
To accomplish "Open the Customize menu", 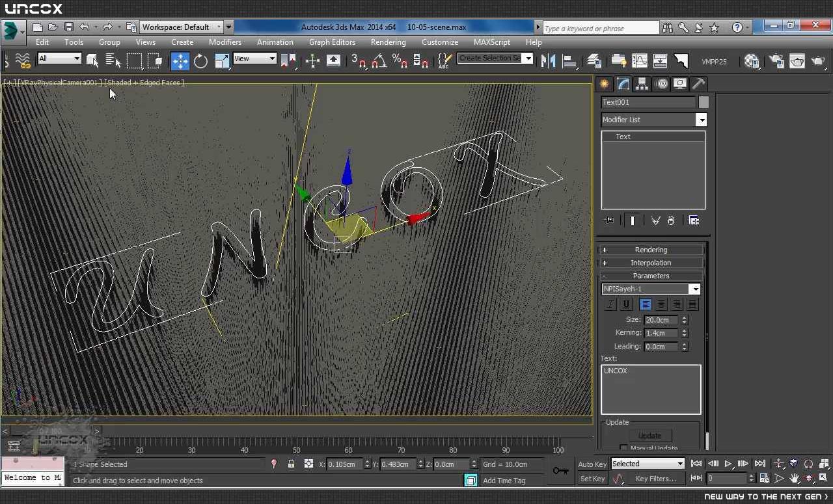I will click(440, 42).
